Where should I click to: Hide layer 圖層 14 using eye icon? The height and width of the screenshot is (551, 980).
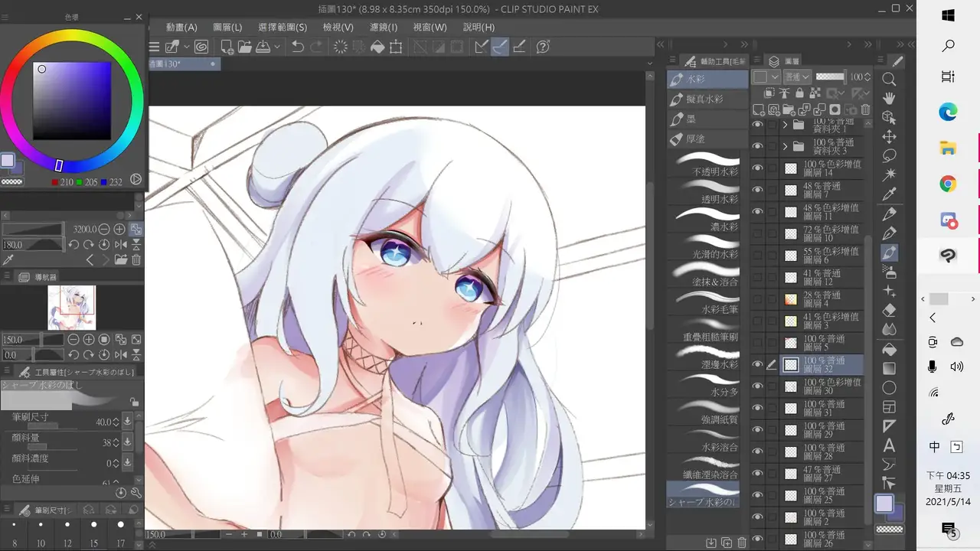coord(758,168)
